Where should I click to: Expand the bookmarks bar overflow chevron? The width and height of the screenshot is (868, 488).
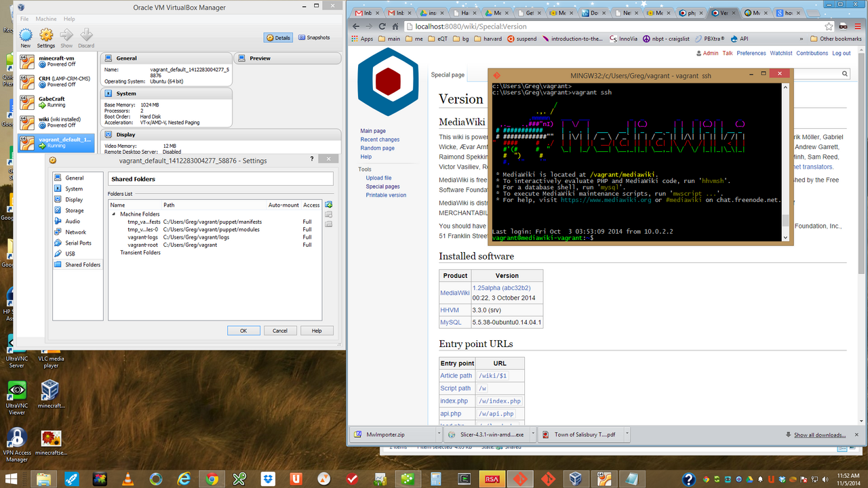(x=802, y=39)
